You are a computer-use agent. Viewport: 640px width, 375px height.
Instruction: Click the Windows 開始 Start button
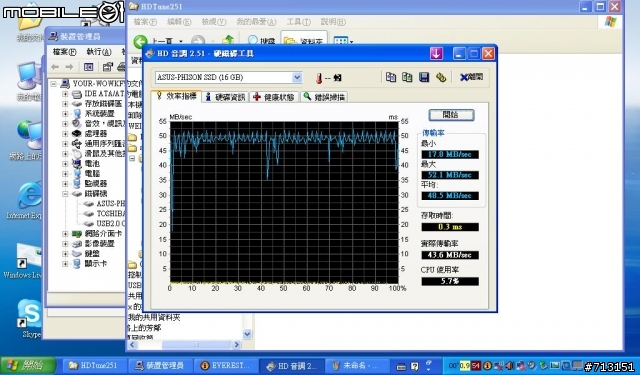click(28, 365)
